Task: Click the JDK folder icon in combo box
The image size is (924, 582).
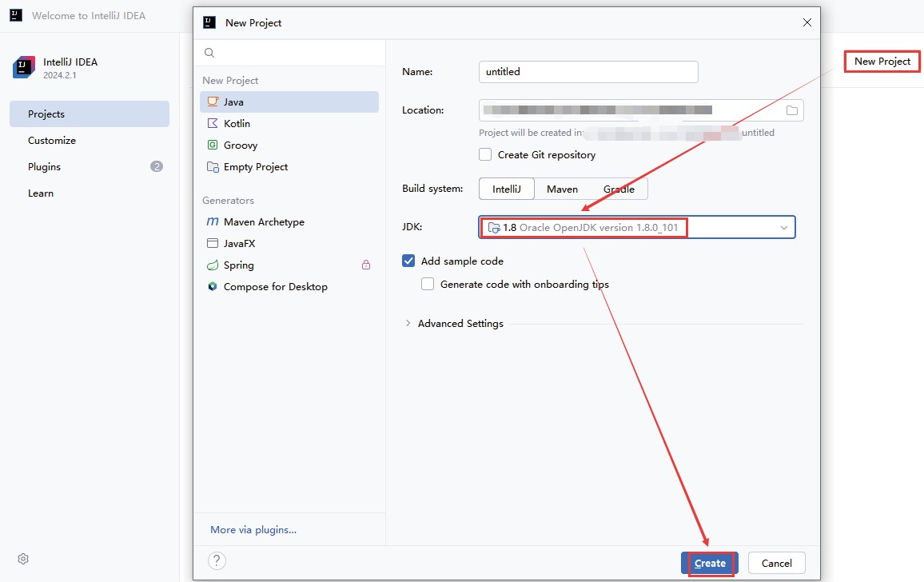Action: click(494, 228)
